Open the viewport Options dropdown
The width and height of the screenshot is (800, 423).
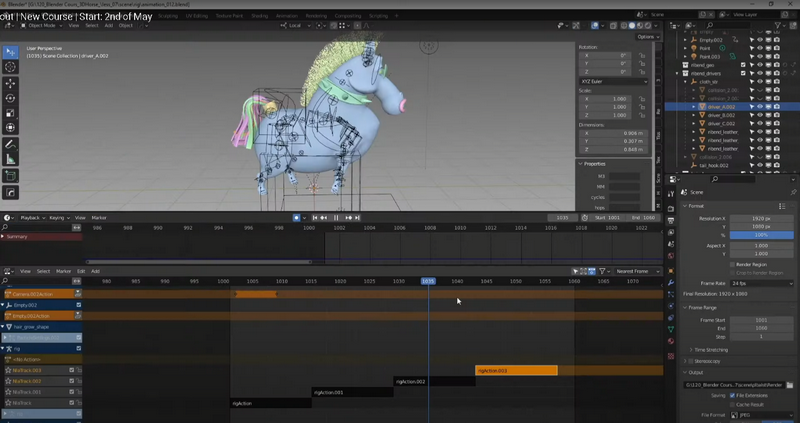pos(648,37)
